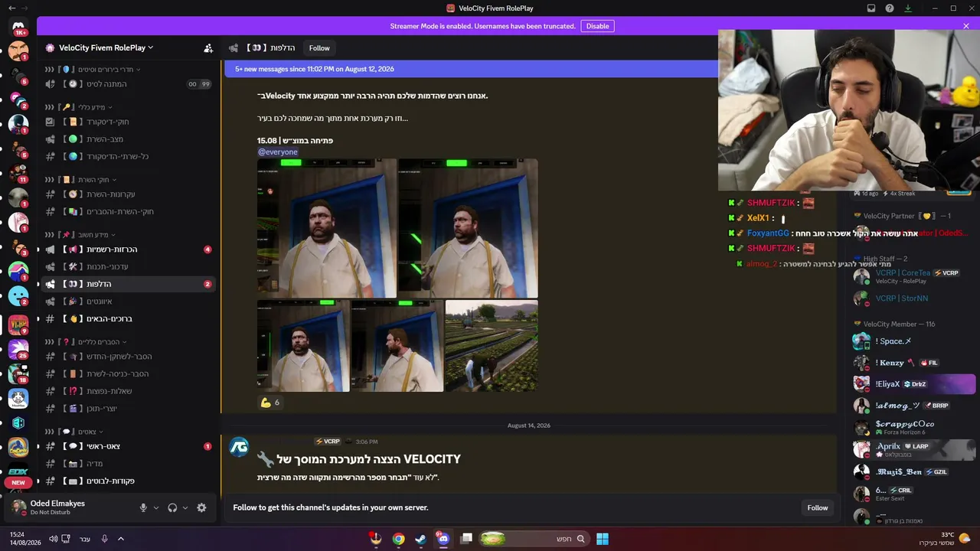Open Discord home direct messages icon
The image size is (980, 551).
[x=18, y=28]
